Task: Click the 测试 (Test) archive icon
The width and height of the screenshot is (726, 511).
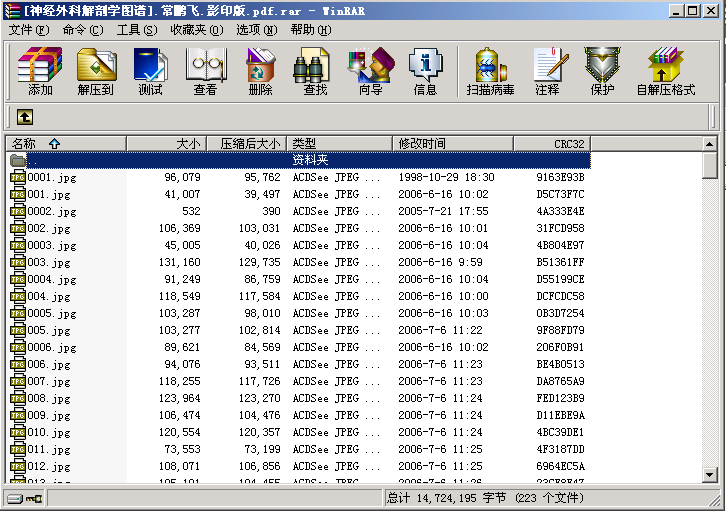Action: pyautogui.click(x=150, y=71)
